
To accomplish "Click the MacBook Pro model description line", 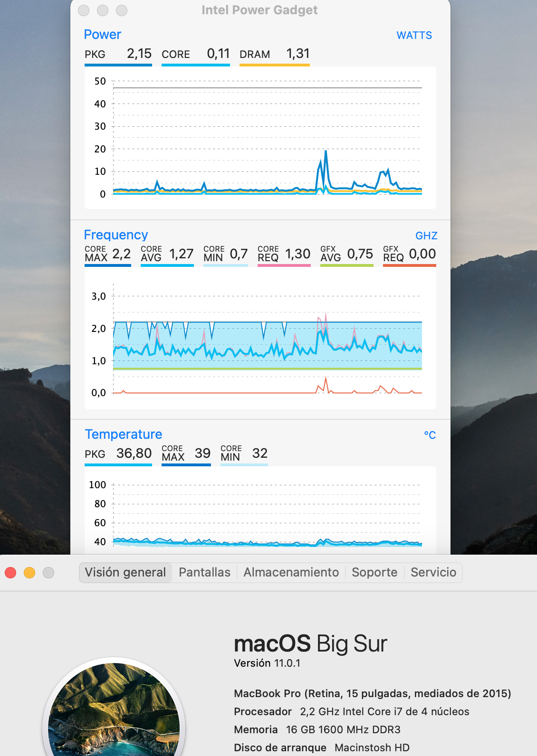I will pos(373,694).
